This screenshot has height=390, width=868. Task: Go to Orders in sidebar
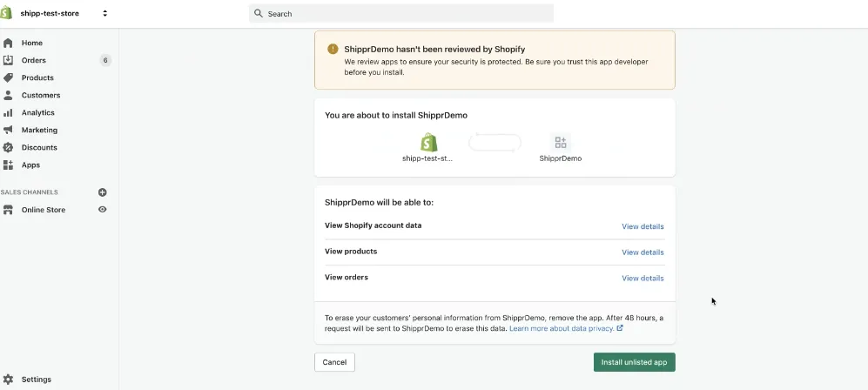(x=34, y=60)
